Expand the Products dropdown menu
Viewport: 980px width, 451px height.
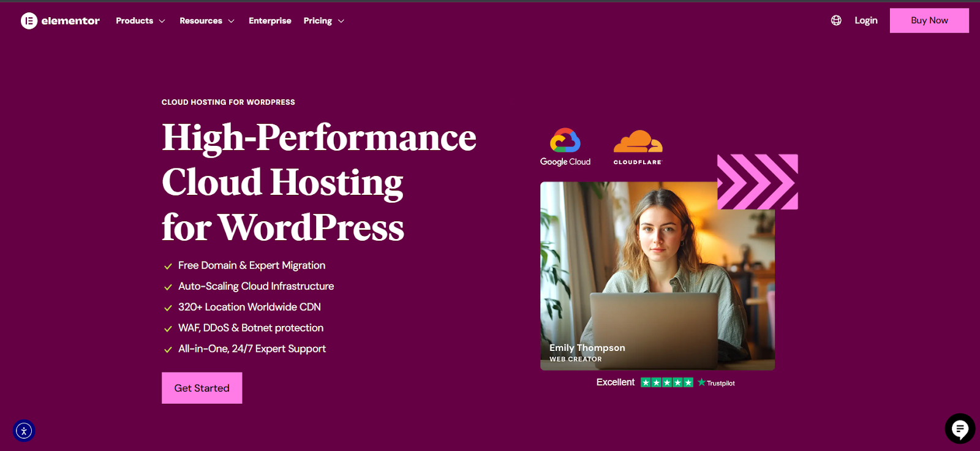140,21
